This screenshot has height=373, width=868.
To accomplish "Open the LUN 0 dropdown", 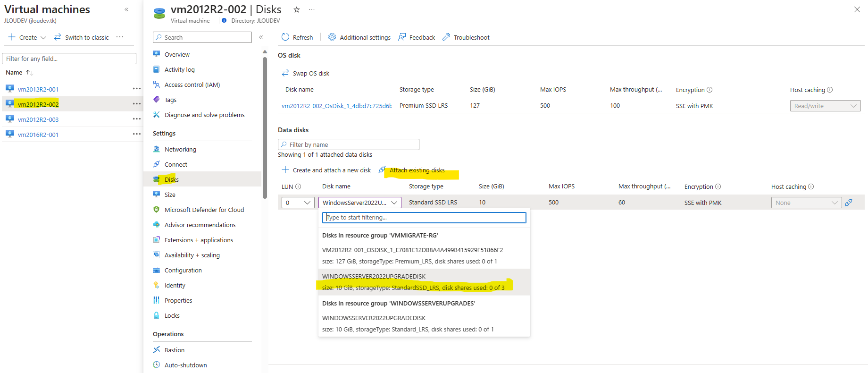I will coord(298,203).
